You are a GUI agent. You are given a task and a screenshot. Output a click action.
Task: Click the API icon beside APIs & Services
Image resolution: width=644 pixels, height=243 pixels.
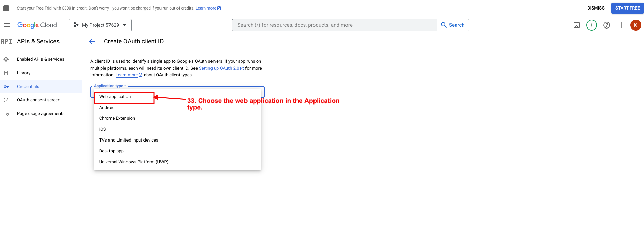tap(6, 41)
